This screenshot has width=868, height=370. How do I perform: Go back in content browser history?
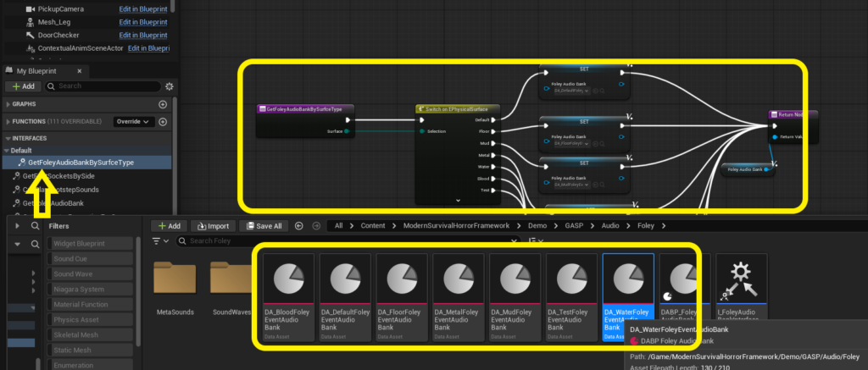(x=299, y=226)
